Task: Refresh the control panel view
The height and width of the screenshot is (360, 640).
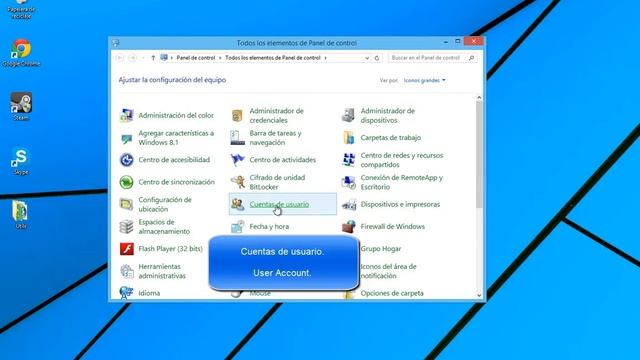Action: [x=377, y=58]
